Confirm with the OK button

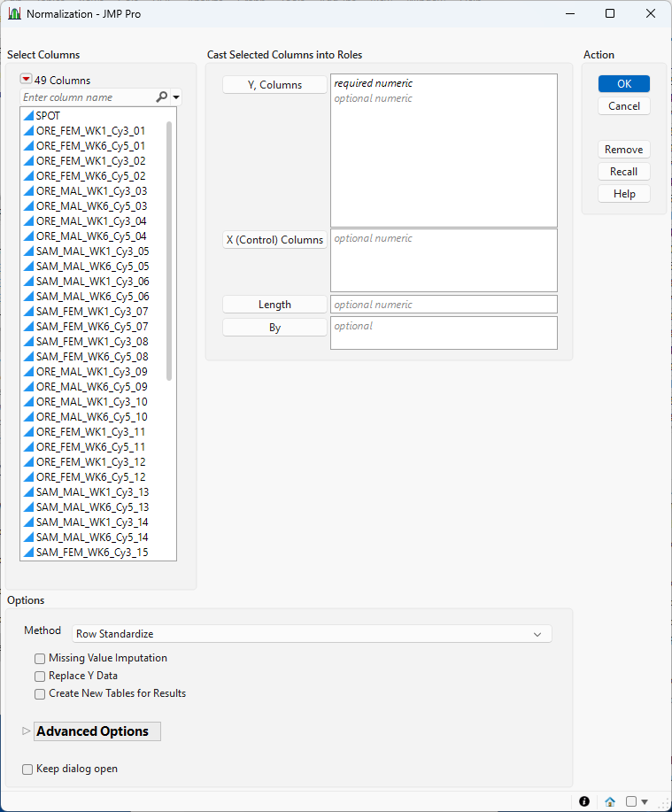point(624,83)
